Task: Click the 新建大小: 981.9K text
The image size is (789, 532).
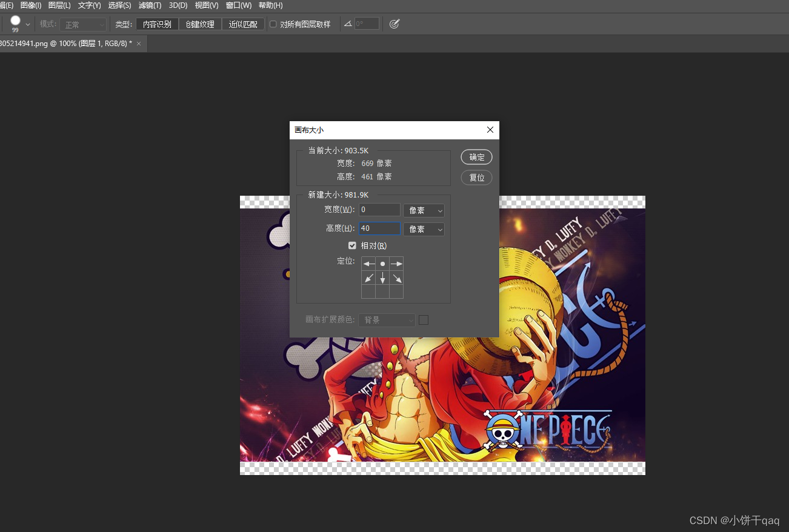Action: tap(338, 195)
